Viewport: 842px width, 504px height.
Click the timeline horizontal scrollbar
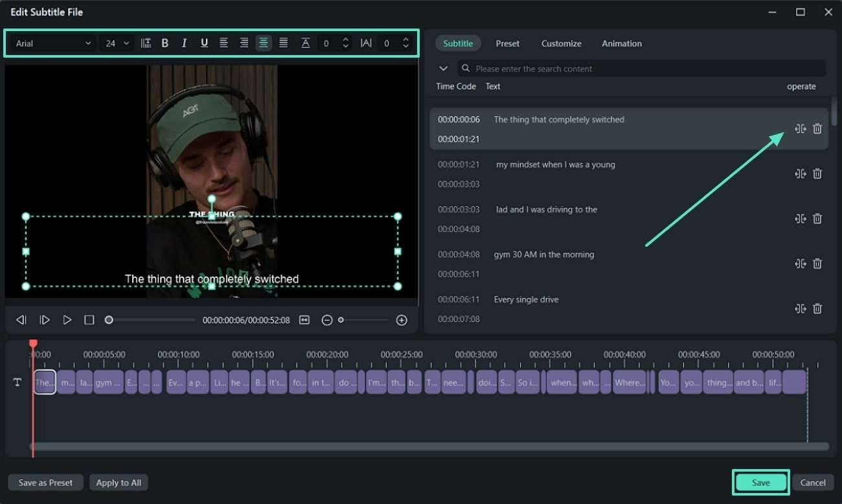(429, 446)
